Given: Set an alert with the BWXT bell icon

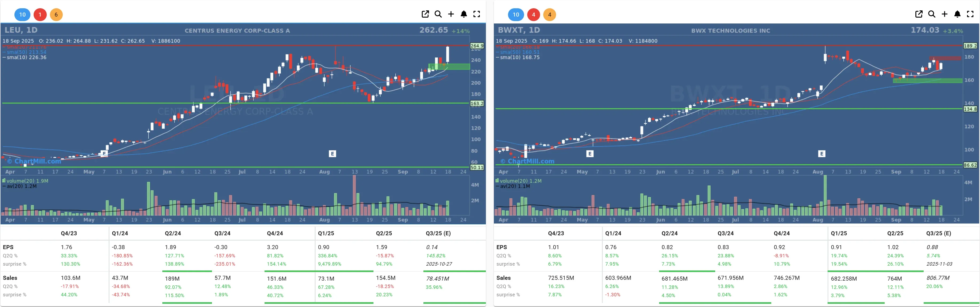Looking at the screenshot, I should click(958, 14).
